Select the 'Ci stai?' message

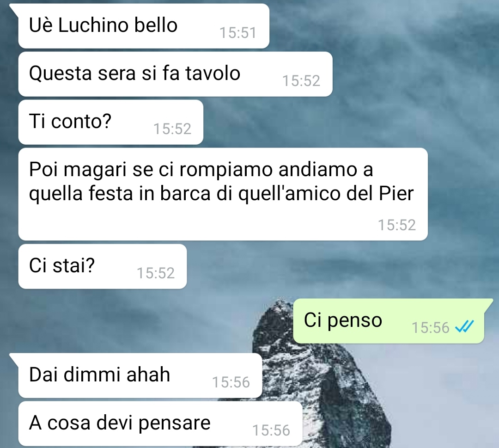103,266
